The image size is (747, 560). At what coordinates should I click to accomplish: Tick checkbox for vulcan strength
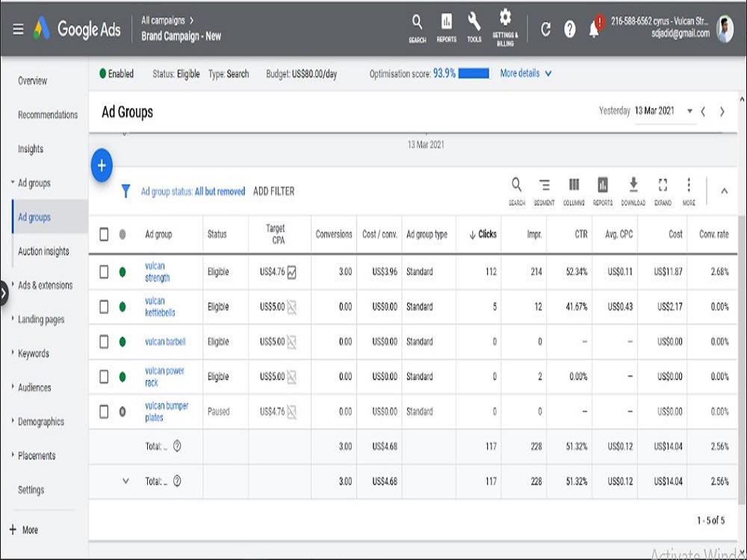(x=104, y=272)
